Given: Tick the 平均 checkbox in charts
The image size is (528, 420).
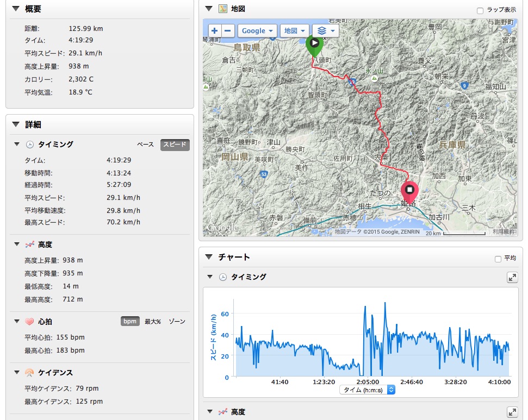Looking at the screenshot, I should [498, 259].
